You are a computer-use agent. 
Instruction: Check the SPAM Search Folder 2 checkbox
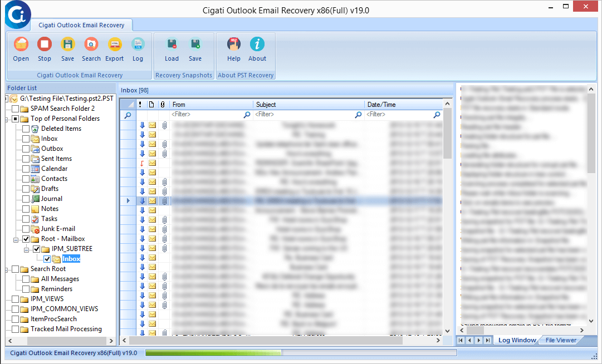(x=16, y=109)
